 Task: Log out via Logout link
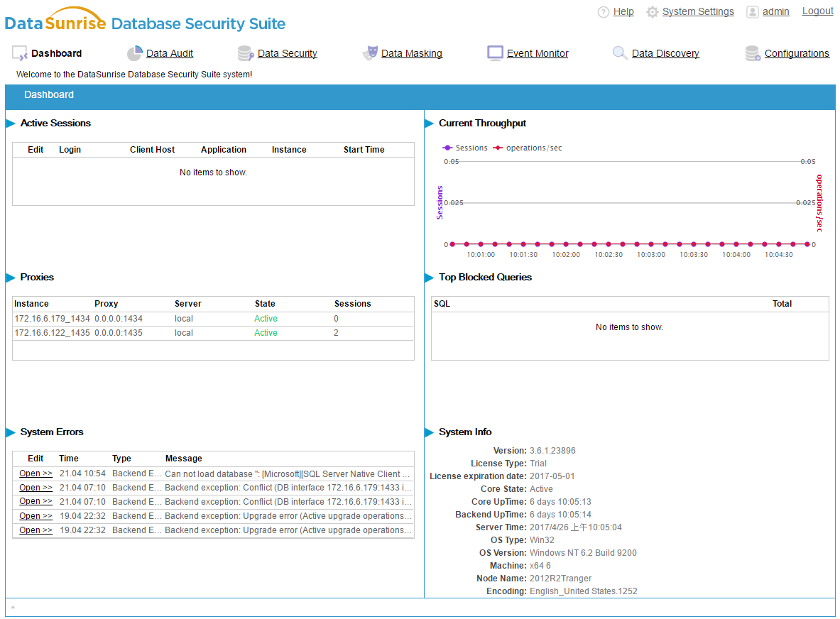coord(817,11)
